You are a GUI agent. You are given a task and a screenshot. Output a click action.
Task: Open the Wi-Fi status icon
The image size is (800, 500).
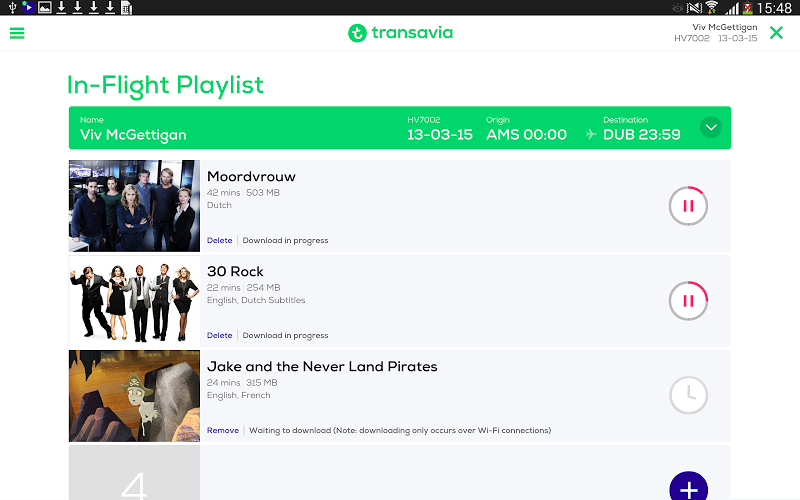711,8
